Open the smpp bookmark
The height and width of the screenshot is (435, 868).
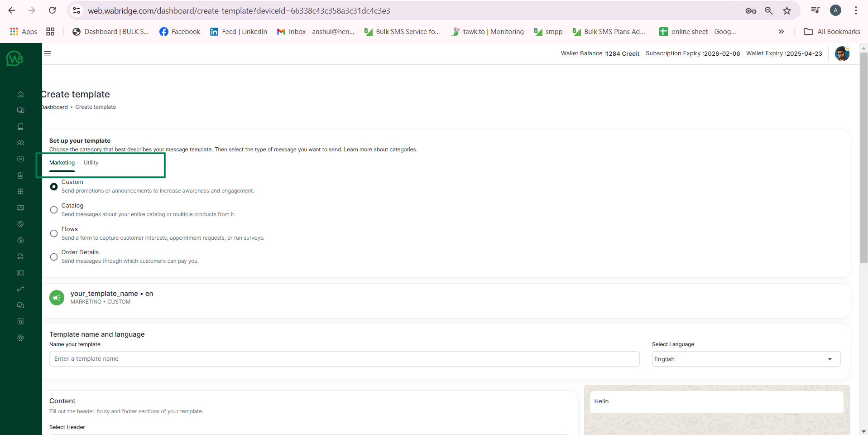pyautogui.click(x=548, y=31)
